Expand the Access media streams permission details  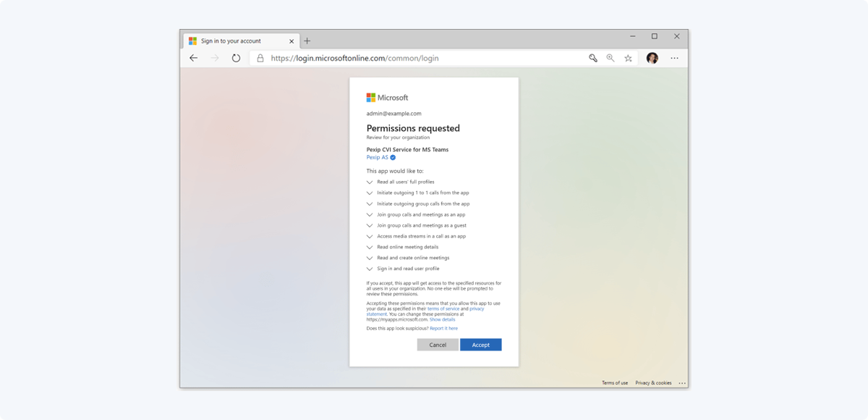[x=370, y=236]
